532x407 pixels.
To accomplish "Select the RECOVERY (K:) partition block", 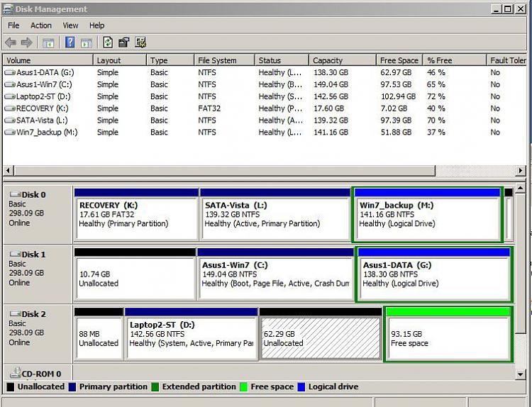I will pyautogui.click(x=136, y=214).
